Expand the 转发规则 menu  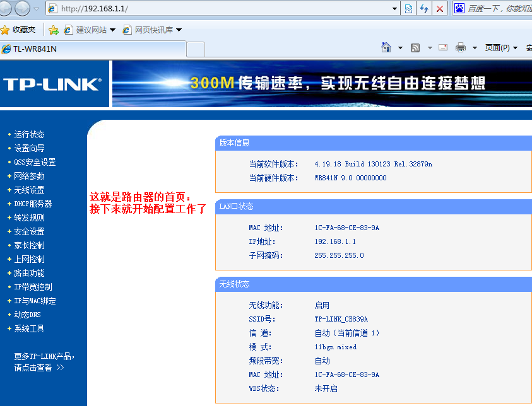point(29,218)
